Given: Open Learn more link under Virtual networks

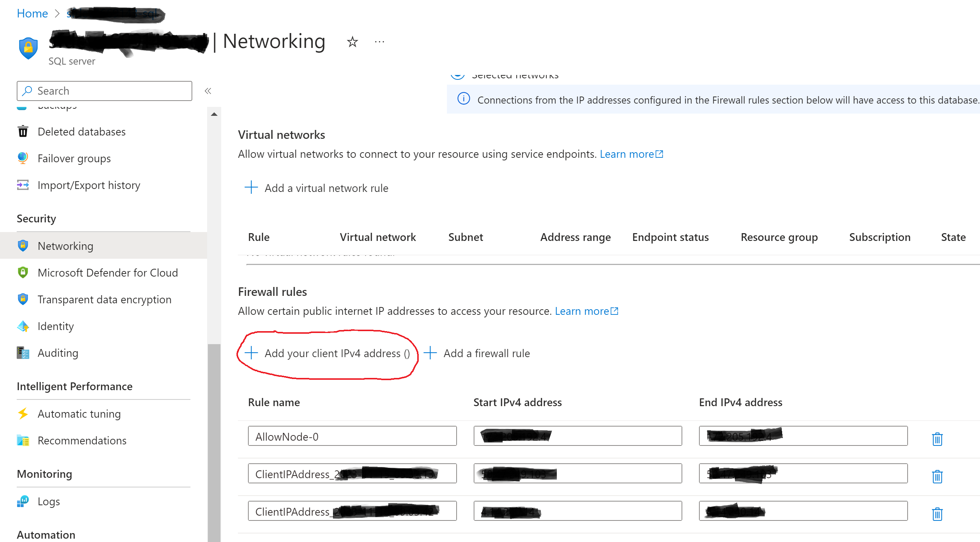Looking at the screenshot, I should 631,154.
